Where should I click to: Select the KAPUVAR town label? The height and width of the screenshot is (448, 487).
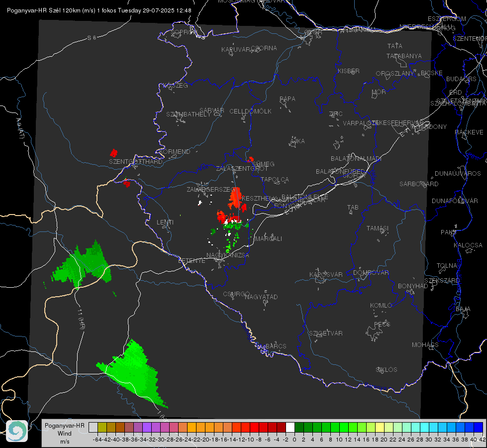point(236,50)
